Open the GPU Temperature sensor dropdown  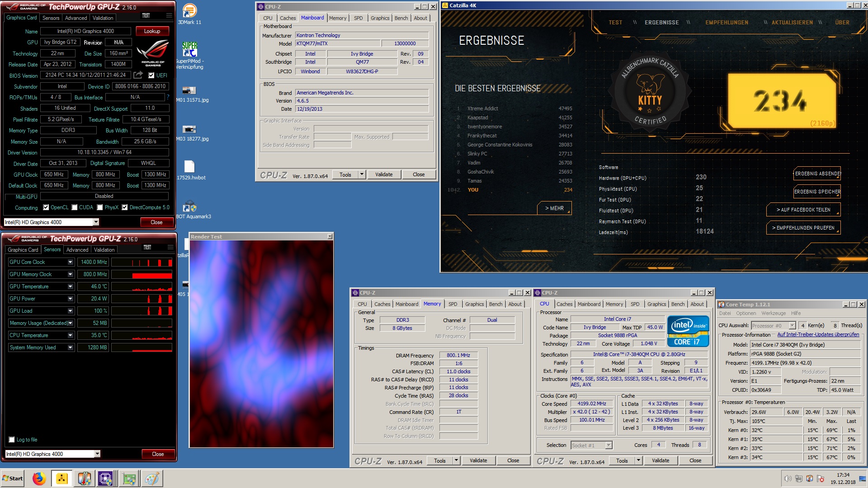71,286
